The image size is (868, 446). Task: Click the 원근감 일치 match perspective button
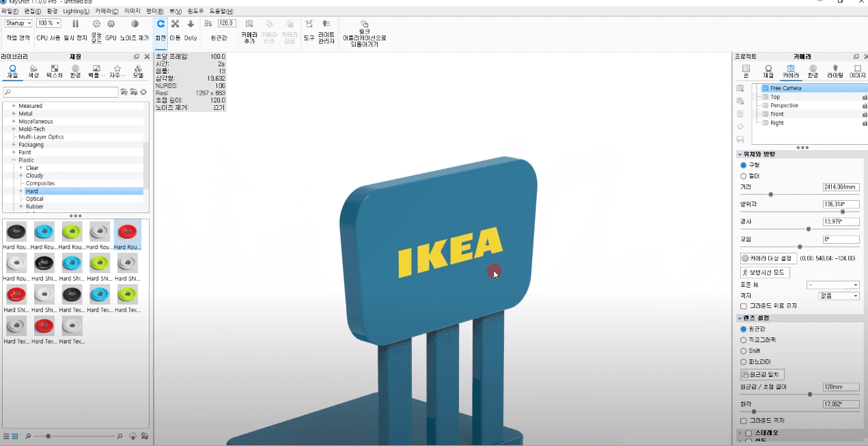(762, 374)
